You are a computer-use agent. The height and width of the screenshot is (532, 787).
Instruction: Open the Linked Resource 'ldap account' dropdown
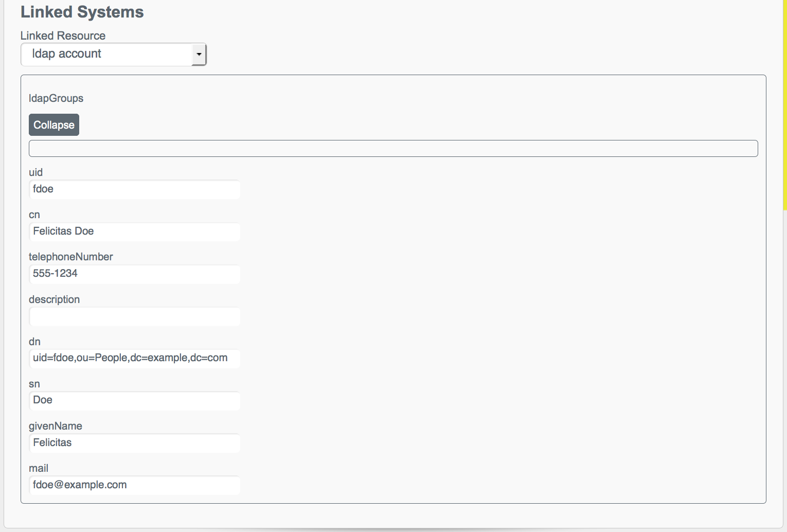click(x=113, y=54)
